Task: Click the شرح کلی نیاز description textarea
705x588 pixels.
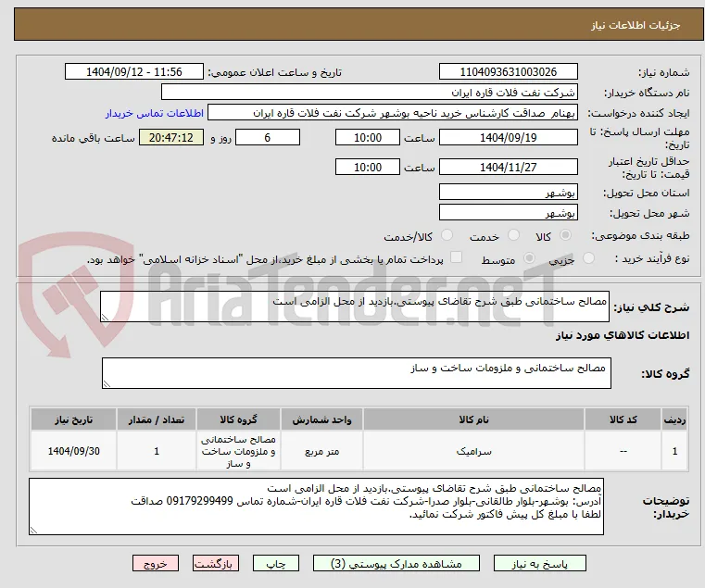Action: [355, 307]
